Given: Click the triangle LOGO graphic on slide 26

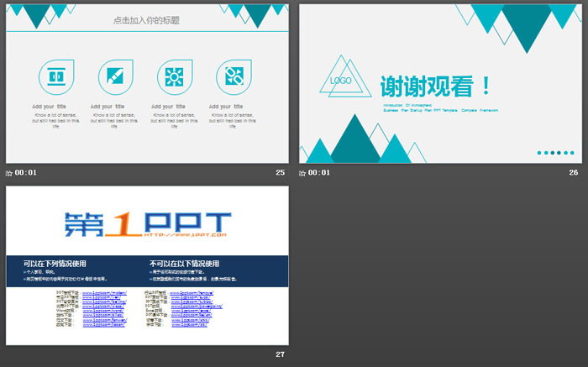Looking at the screenshot, I should (x=345, y=77).
